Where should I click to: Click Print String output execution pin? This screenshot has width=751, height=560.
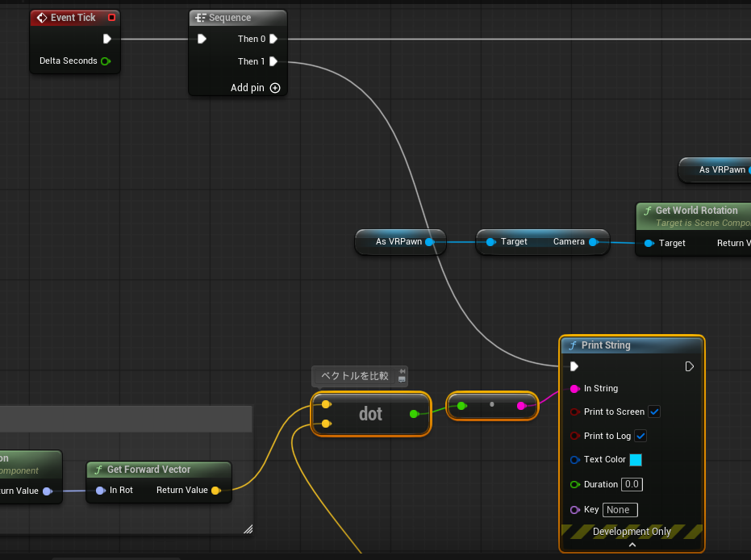click(x=689, y=366)
